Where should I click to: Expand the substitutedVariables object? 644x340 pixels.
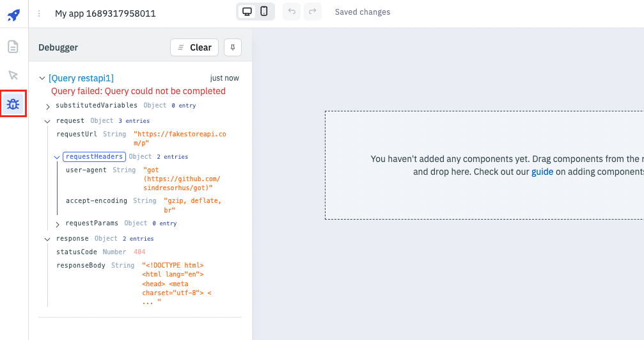[48, 106]
